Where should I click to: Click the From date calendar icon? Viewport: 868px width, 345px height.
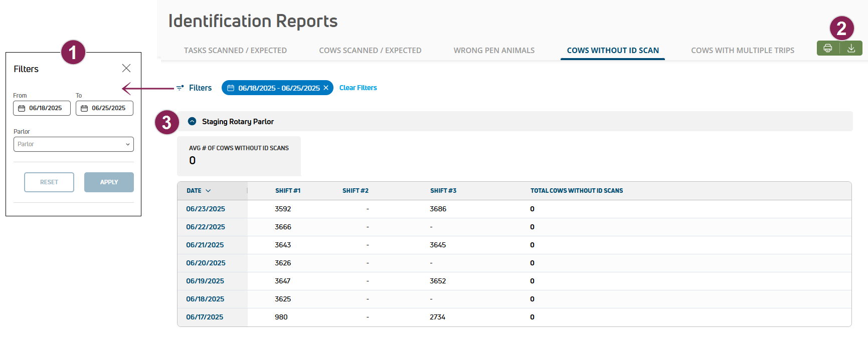click(x=22, y=108)
